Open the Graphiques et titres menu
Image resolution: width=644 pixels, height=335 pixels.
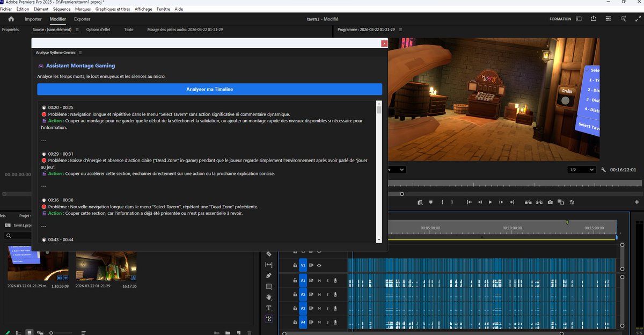[x=113, y=9]
